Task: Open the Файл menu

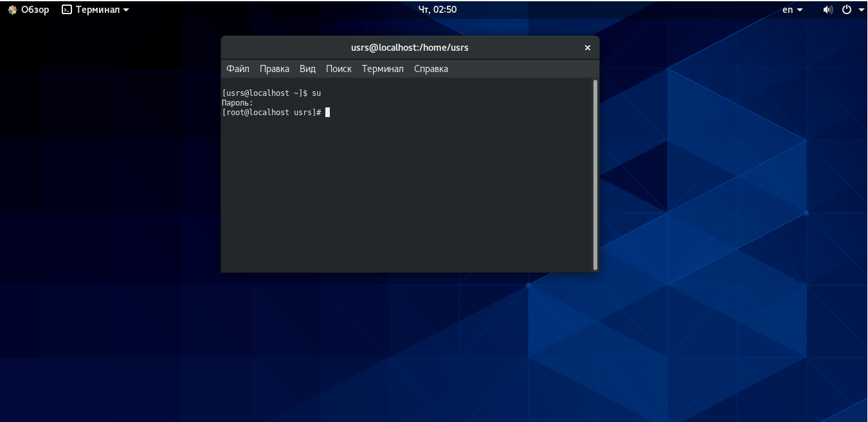Action: point(237,68)
